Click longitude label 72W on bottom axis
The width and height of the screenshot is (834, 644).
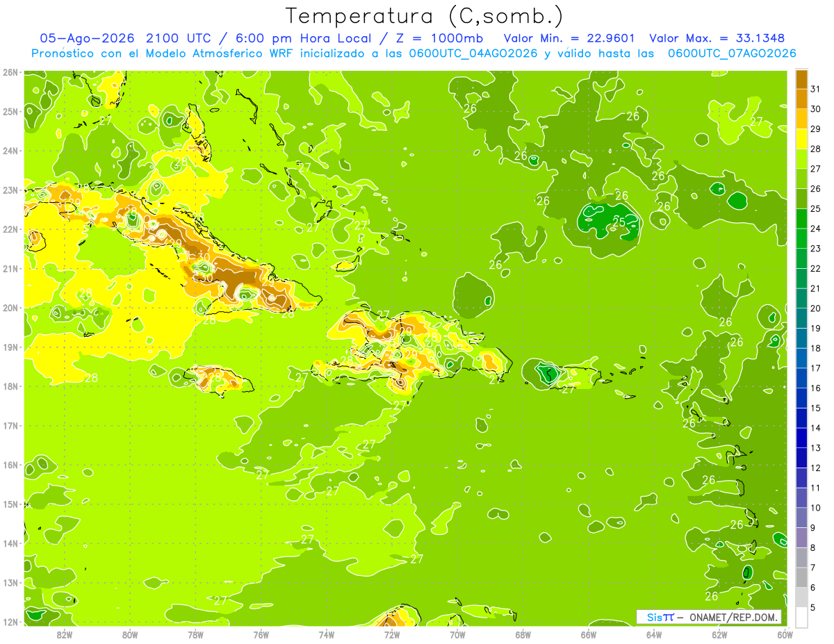(x=392, y=634)
